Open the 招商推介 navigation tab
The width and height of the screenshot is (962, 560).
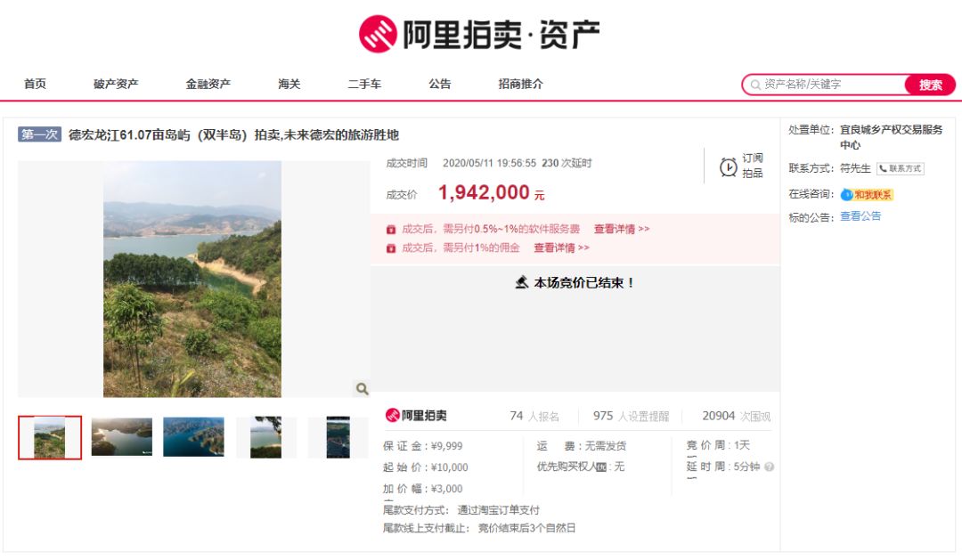tap(522, 84)
